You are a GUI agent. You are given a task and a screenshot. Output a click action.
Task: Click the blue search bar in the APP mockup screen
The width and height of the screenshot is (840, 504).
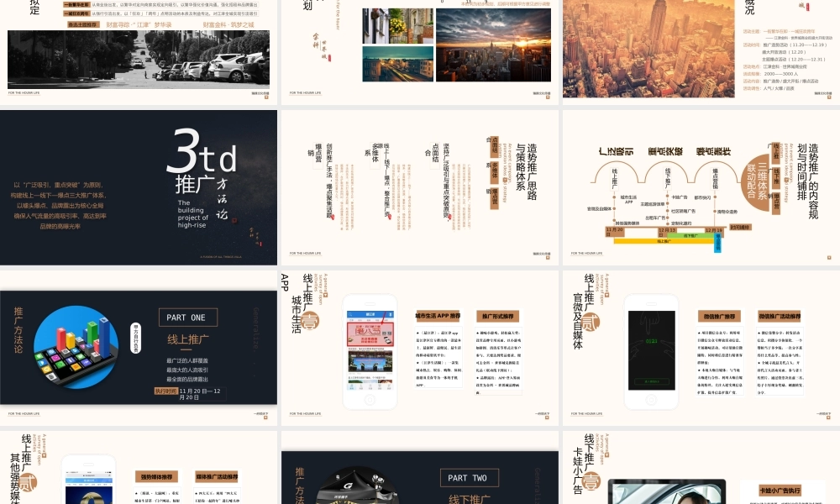tap(370, 313)
